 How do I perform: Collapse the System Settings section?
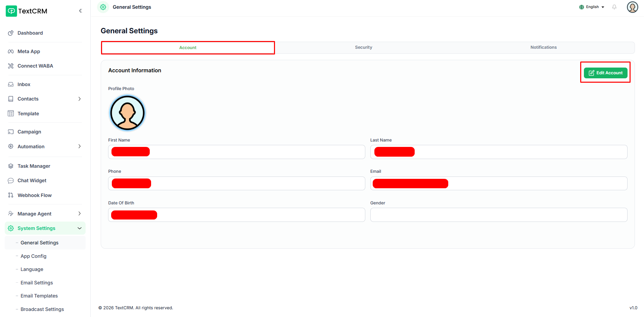(x=80, y=228)
